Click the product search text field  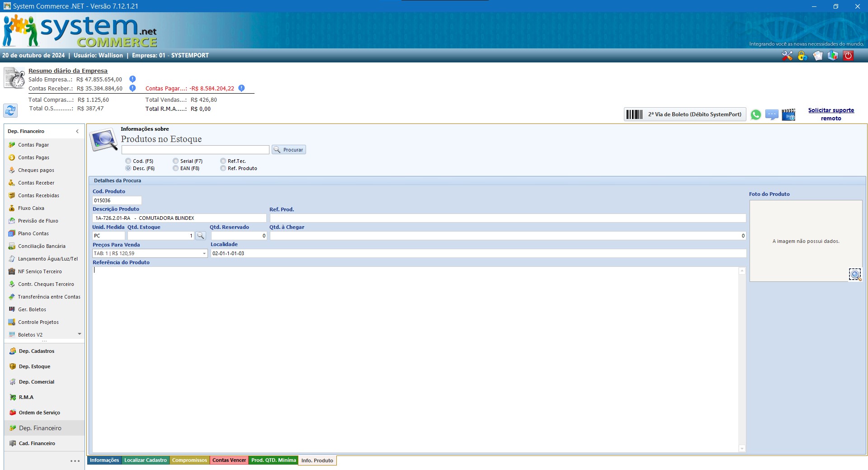coord(195,150)
